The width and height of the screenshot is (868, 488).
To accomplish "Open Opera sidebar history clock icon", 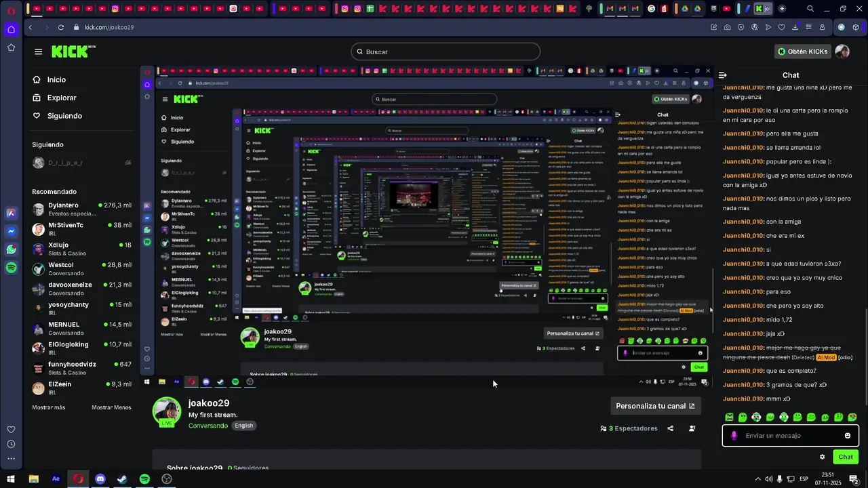I will click(x=11, y=444).
